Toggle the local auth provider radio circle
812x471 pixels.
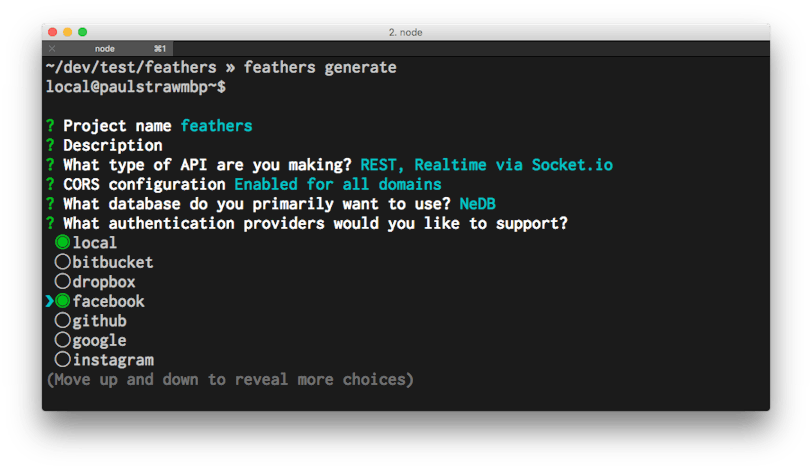point(63,242)
